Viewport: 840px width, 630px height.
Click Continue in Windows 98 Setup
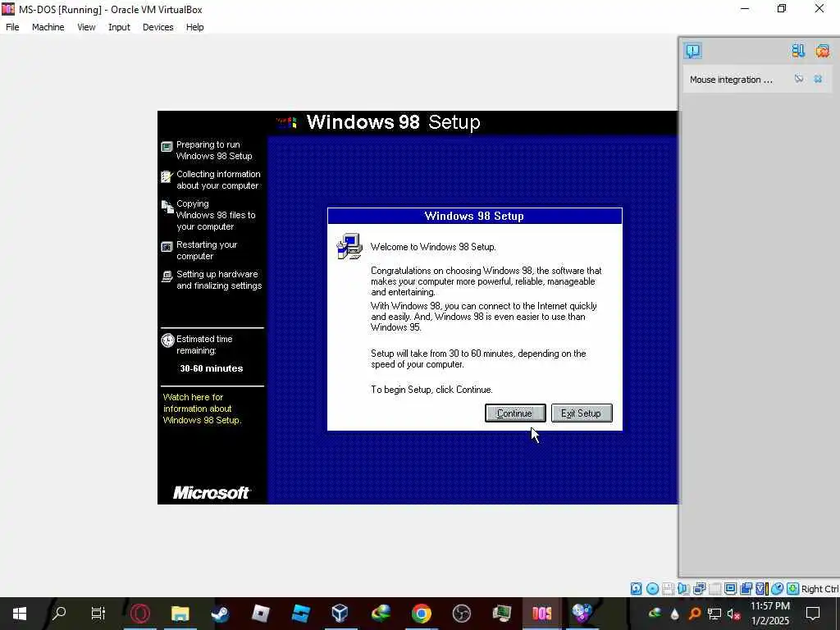[515, 413]
